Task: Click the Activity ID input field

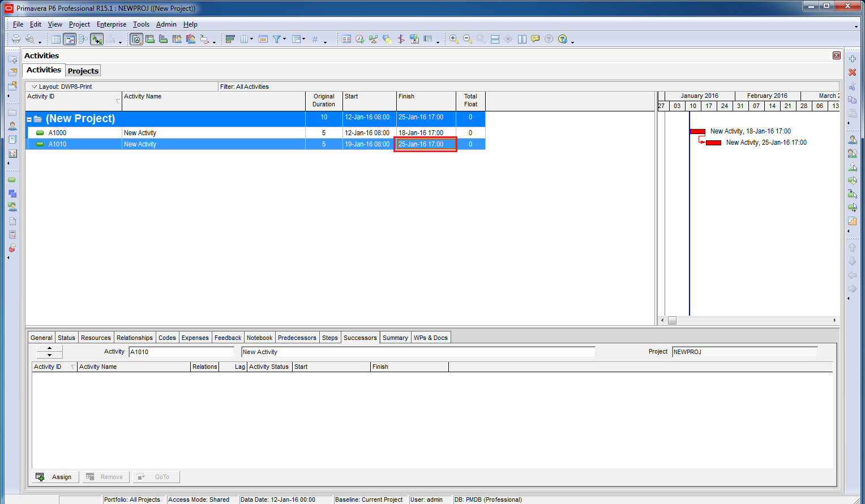Action: coord(181,352)
